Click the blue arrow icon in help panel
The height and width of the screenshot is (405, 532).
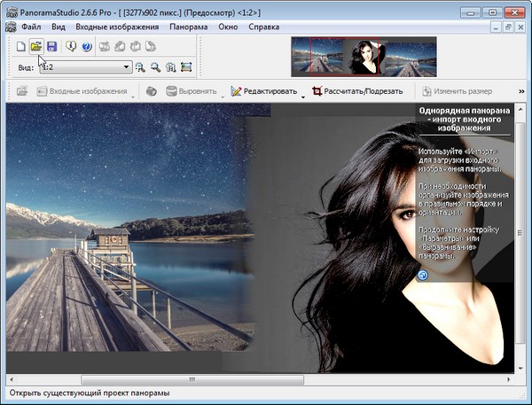(423, 276)
